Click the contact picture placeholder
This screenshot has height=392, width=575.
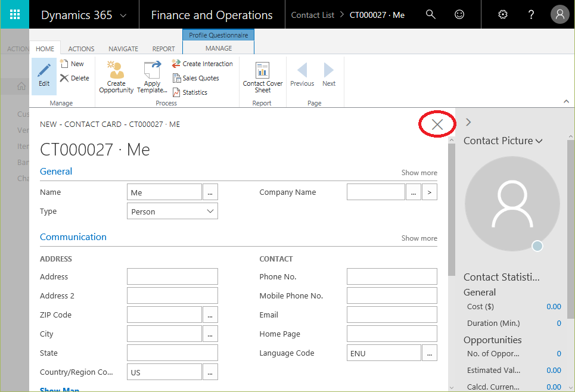coord(512,204)
